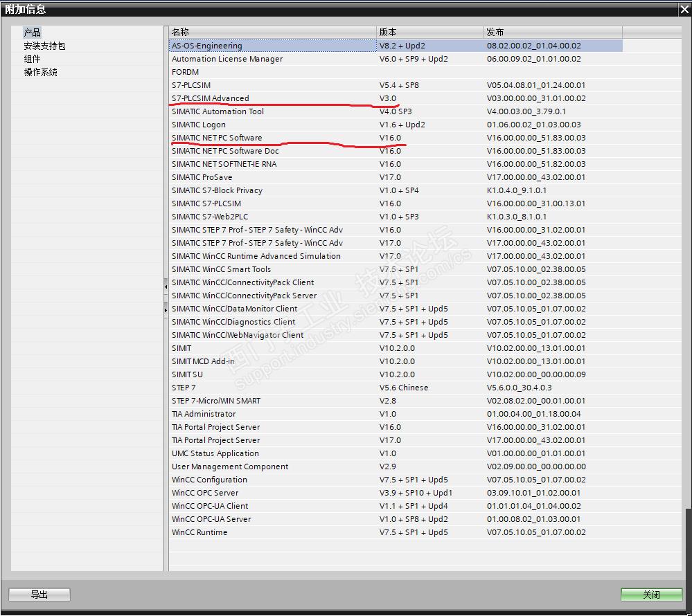The image size is (692, 616).
Task: Select the SIMATIC Automation Tool row
Action: pos(396,111)
